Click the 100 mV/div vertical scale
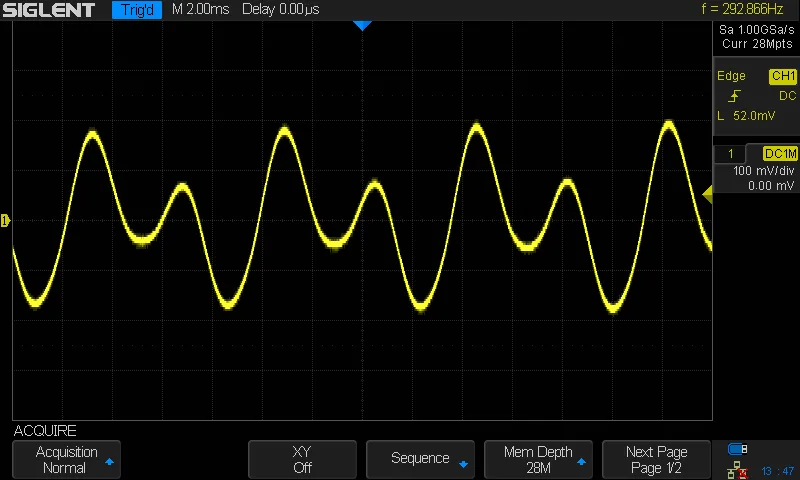Viewport: 800px width, 480px height. pos(763,171)
